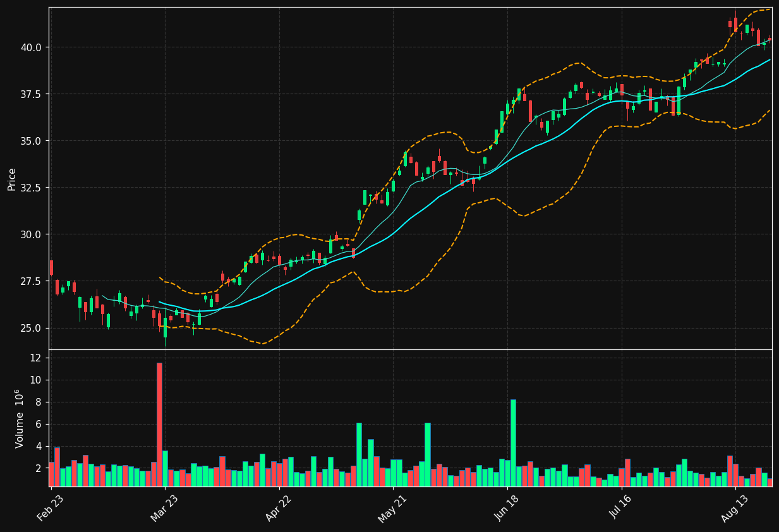The height and width of the screenshot is (532, 779).
Task: Click the Jun 18 date label
Action: (507, 507)
